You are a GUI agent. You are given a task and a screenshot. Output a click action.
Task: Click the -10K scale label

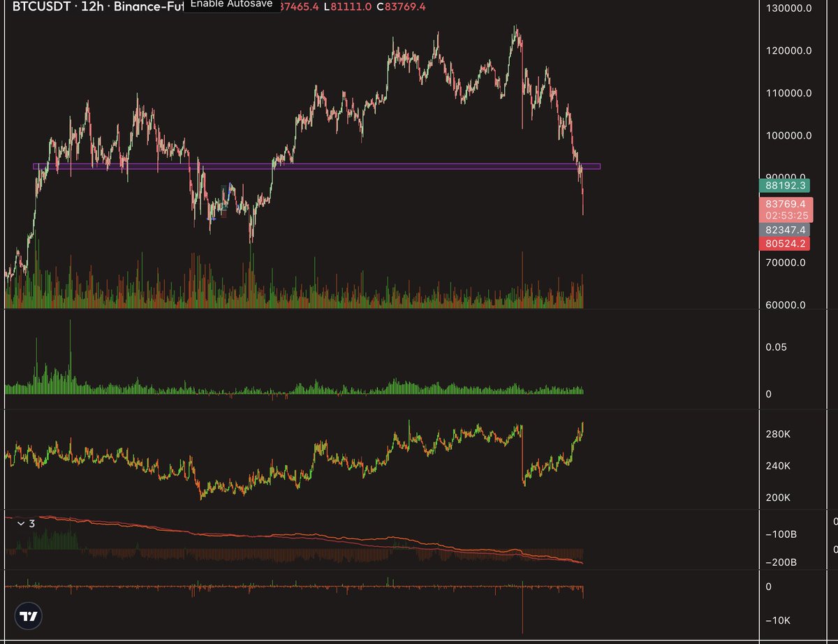point(778,622)
